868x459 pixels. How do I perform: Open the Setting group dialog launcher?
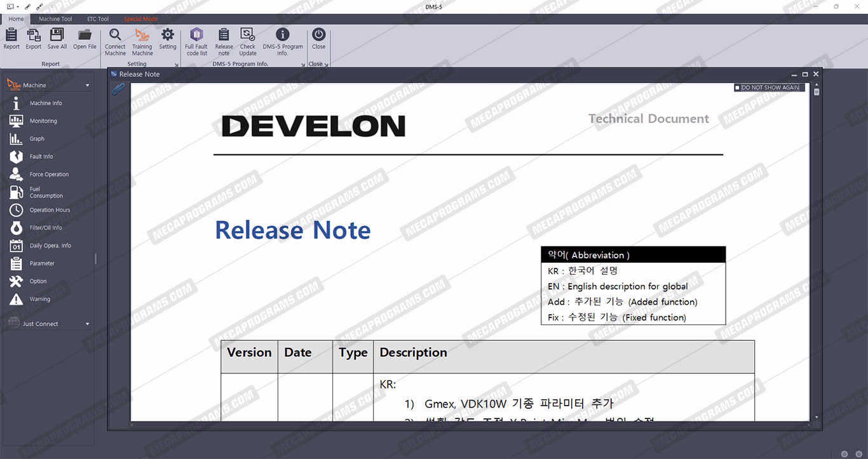176,64
